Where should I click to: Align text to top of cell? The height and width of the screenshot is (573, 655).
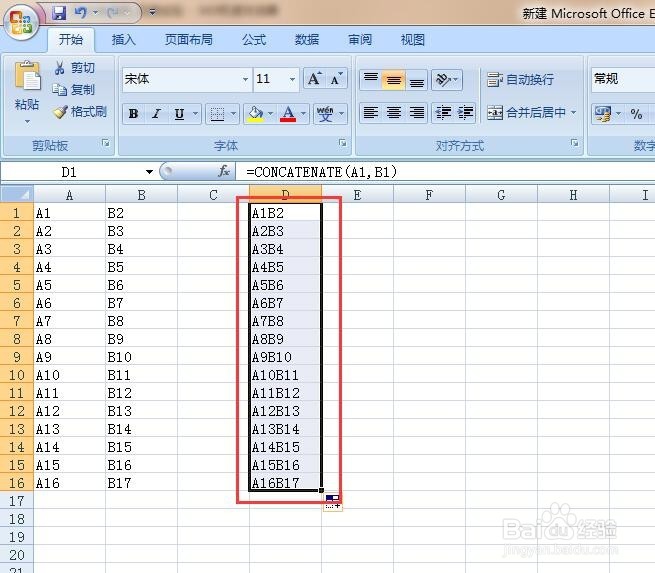coord(371,79)
